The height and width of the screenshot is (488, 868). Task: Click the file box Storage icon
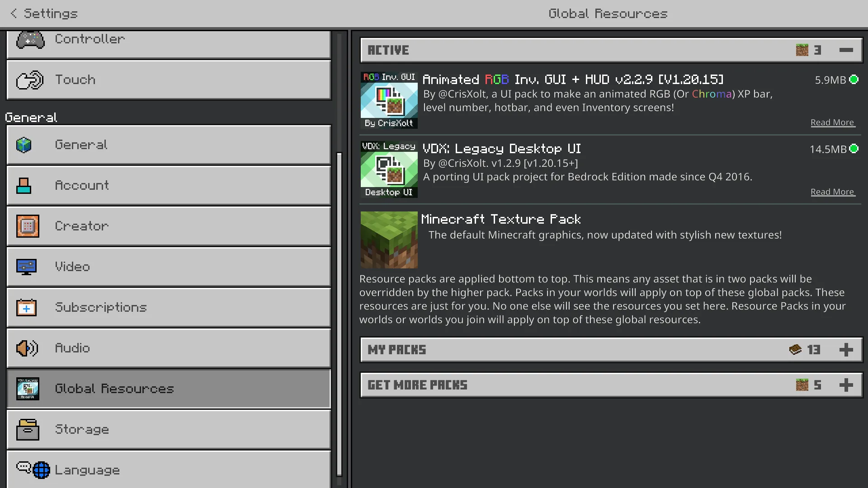click(28, 429)
